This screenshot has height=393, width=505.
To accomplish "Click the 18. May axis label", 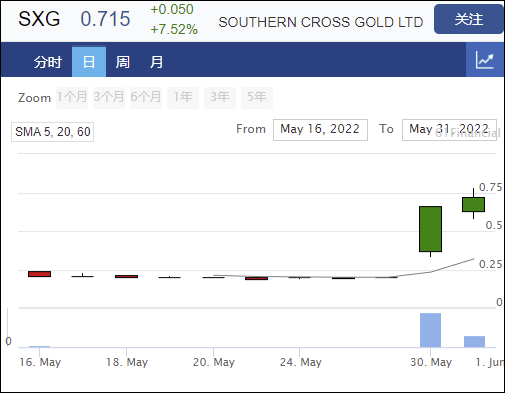I will pyautogui.click(x=127, y=362).
